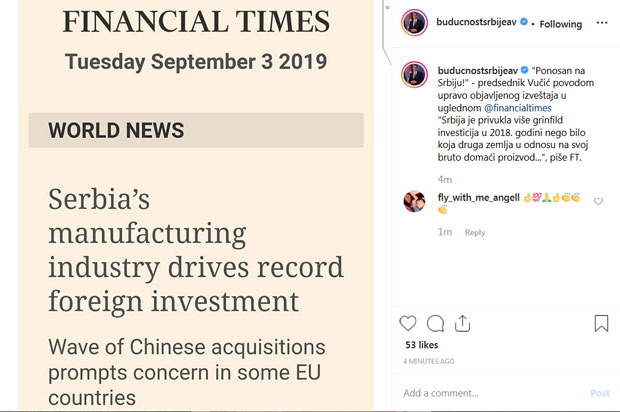The width and height of the screenshot is (620, 412).
Task: Open the fly_with_me_angell username link
Action: 478,197
